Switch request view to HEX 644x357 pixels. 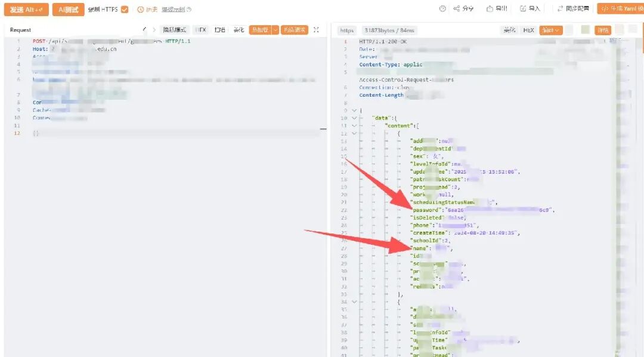tap(201, 30)
